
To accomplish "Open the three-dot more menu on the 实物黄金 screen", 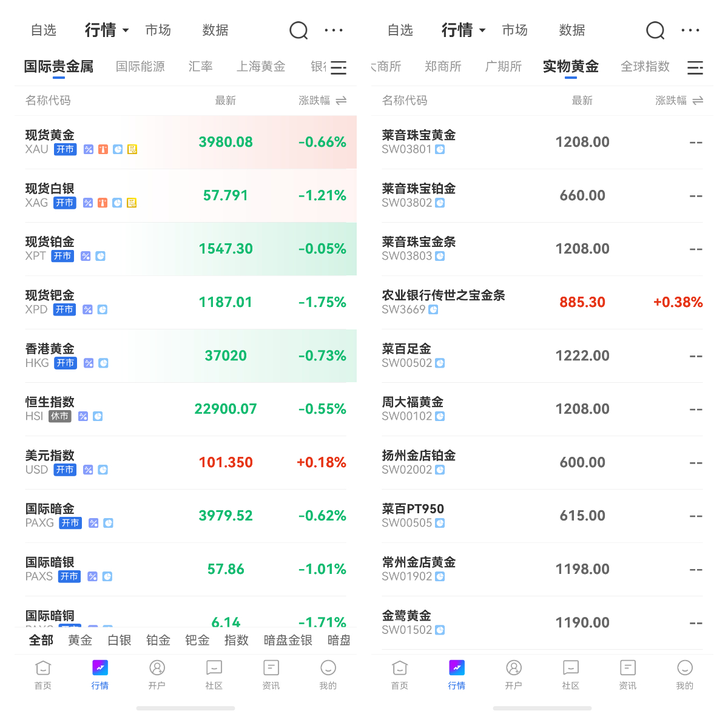I will click(690, 30).
